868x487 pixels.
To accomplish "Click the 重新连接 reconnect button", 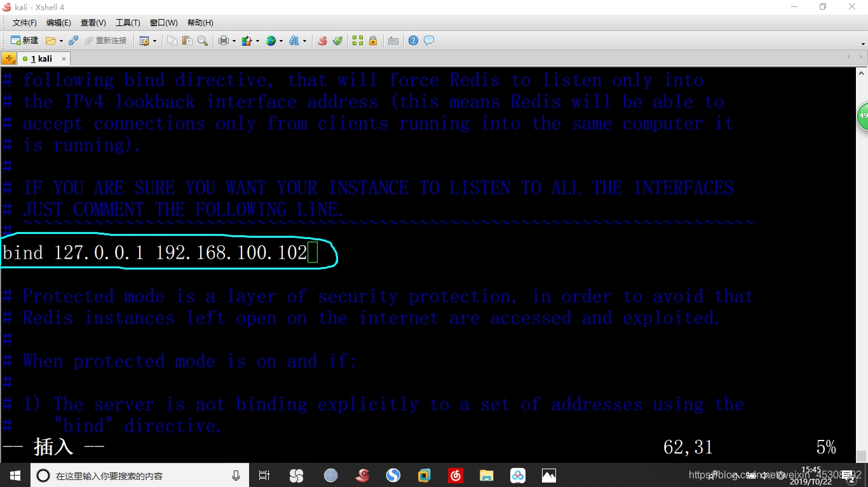I will click(105, 41).
